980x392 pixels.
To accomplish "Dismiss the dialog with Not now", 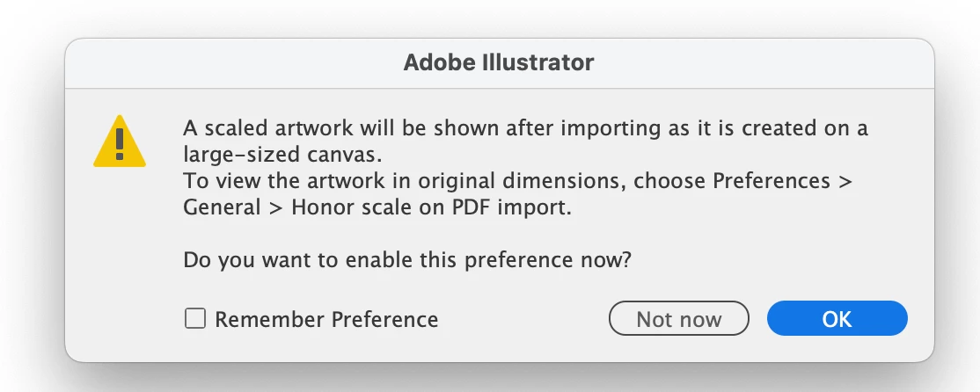I will coord(678,319).
